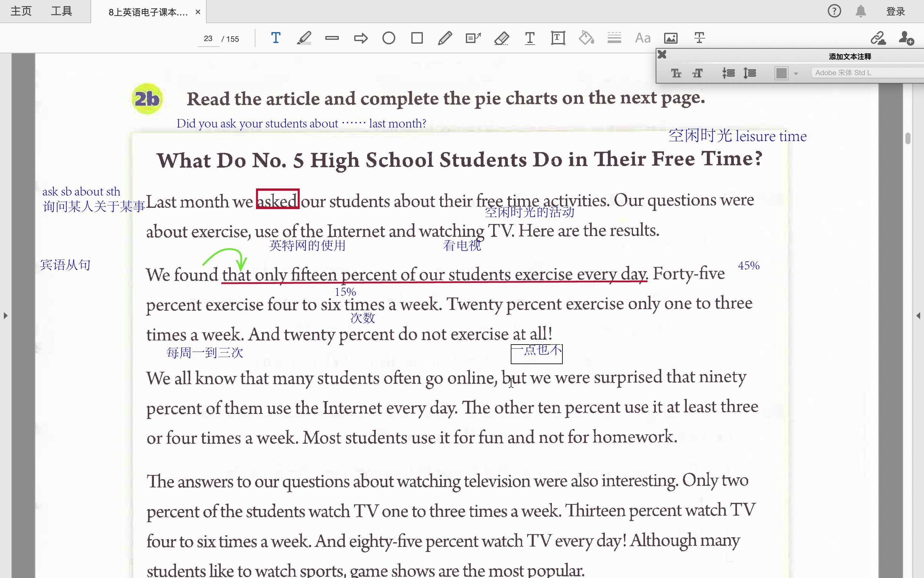Image resolution: width=924 pixels, height=578 pixels.
Task: Adjust line spacing in annotation panel
Action: (729, 73)
